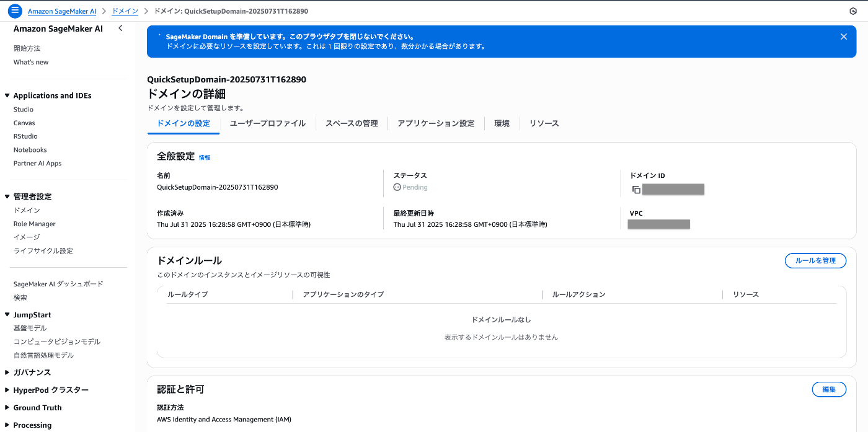Click the 作成済み timestamp value
The image size is (868, 432).
(234, 224)
